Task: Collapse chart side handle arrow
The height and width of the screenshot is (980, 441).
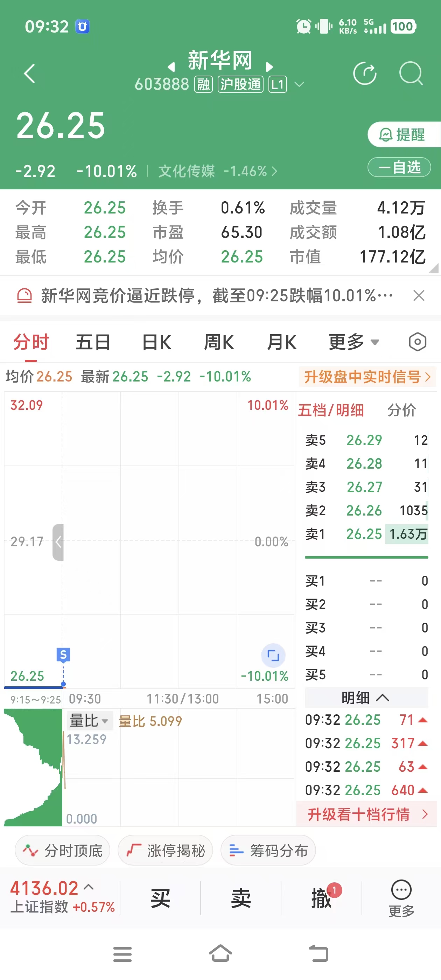Action: tap(58, 542)
